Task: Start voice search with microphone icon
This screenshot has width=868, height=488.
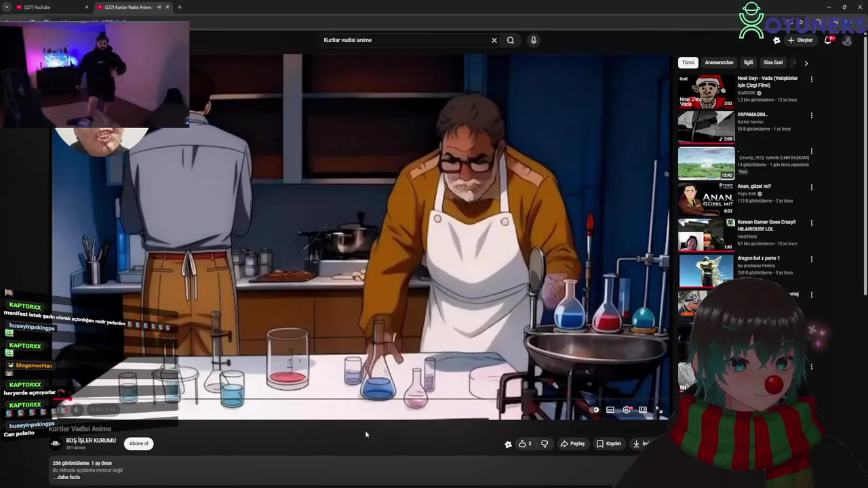Action: pos(534,40)
